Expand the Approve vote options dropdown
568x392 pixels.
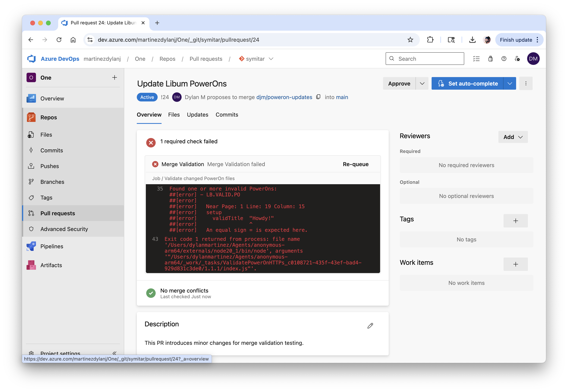(x=422, y=84)
